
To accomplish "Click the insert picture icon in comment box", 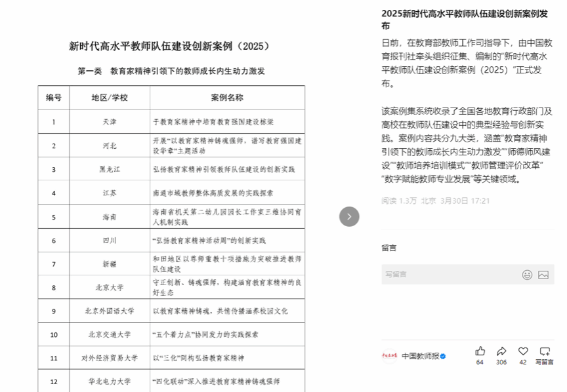I will pyautogui.click(x=543, y=275).
